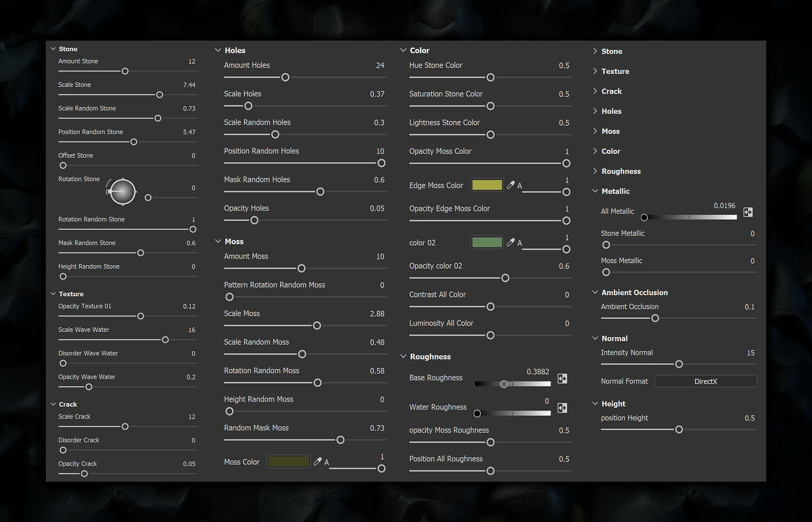Click the All Metallic randomize icon
The height and width of the screenshot is (522, 812).
[748, 212]
